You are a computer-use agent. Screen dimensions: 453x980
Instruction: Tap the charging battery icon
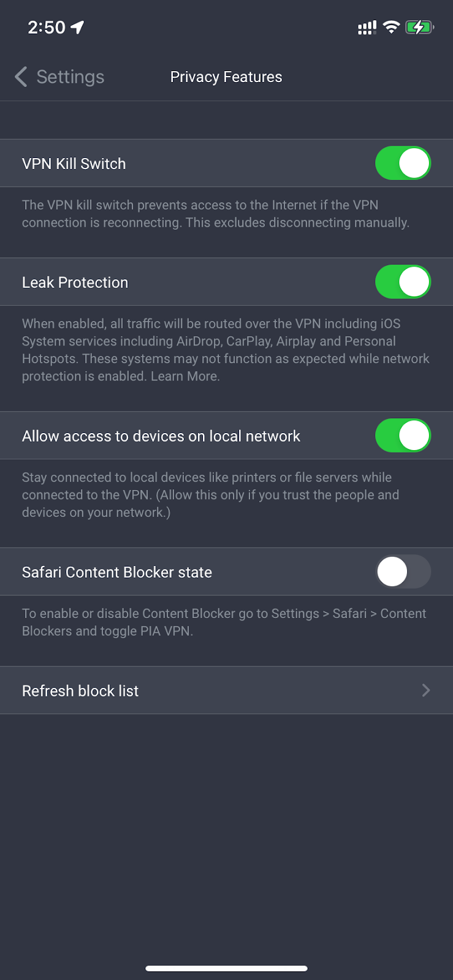pos(419,27)
